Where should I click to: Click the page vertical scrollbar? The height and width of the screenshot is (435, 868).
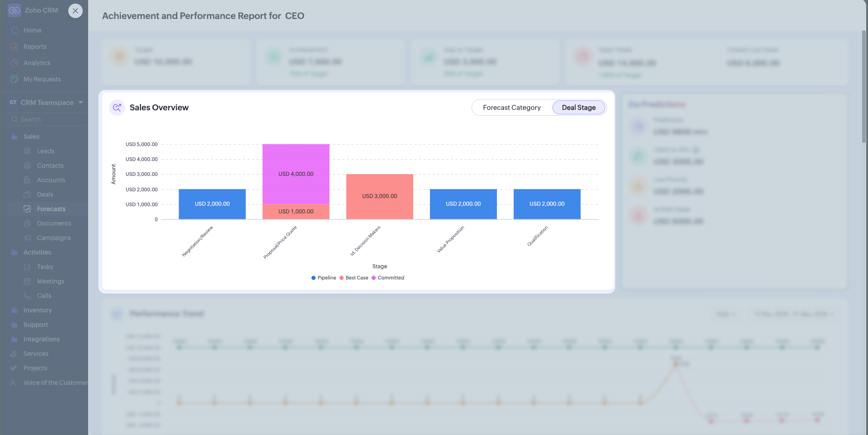click(x=863, y=86)
